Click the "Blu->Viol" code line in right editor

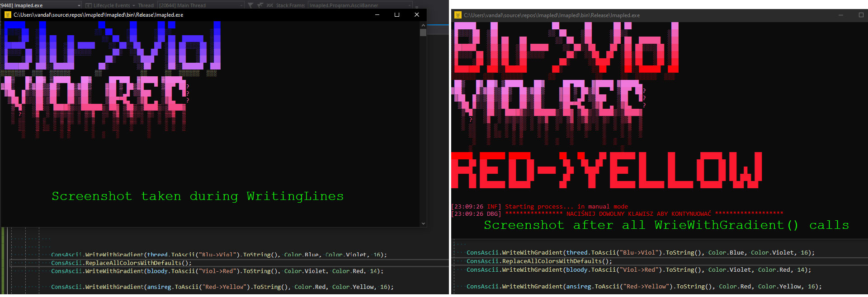641,253
